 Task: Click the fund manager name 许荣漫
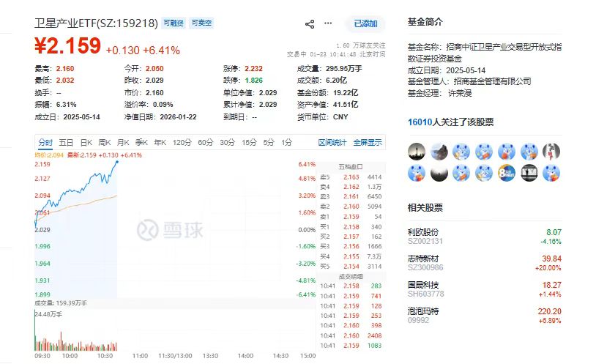[461, 93]
